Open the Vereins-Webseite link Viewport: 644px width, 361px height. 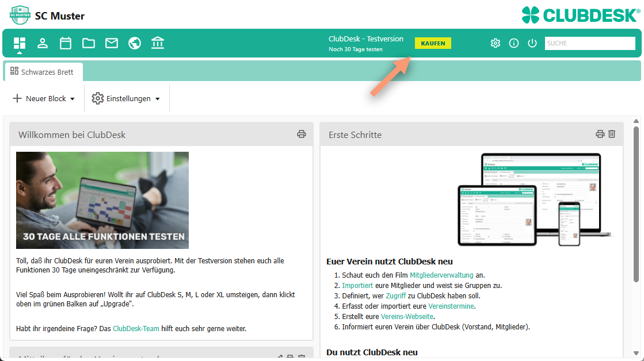click(x=407, y=316)
